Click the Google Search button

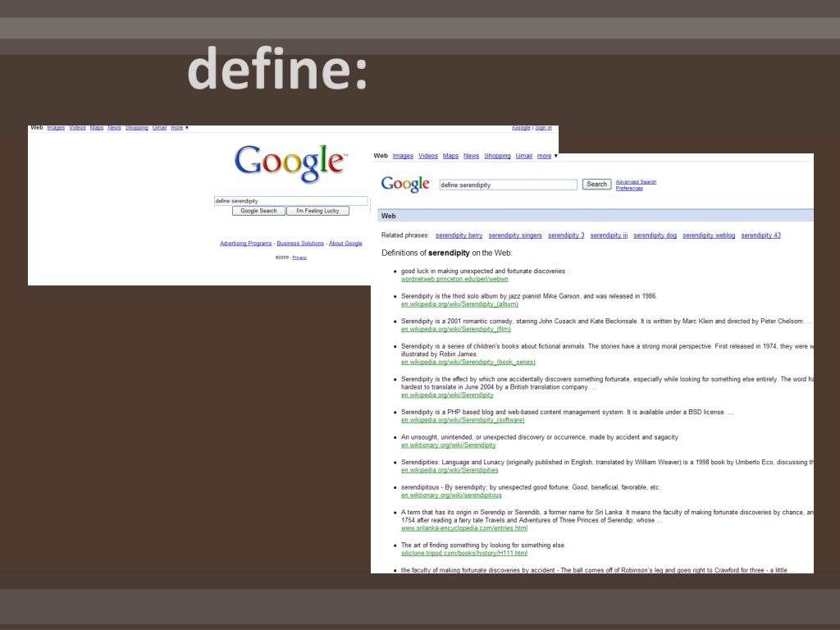point(258,211)
